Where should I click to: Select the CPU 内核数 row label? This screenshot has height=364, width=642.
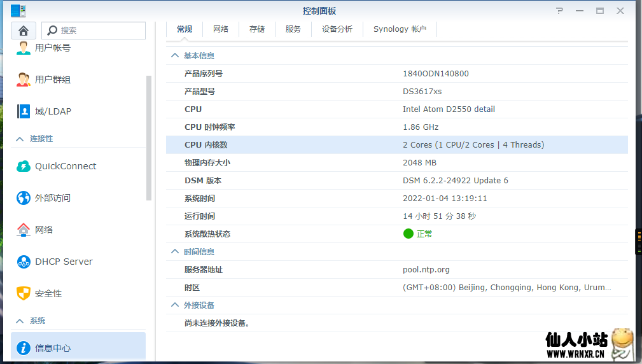[206, 145]
